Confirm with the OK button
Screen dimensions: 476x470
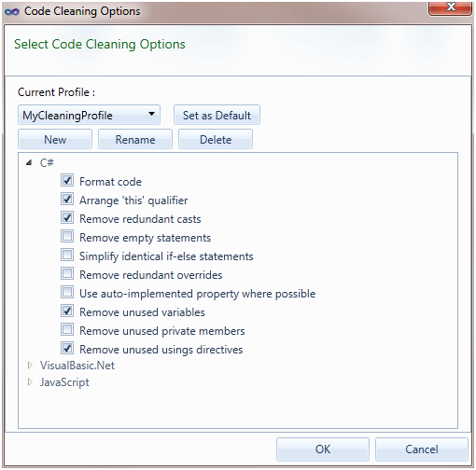click(323, 449)
